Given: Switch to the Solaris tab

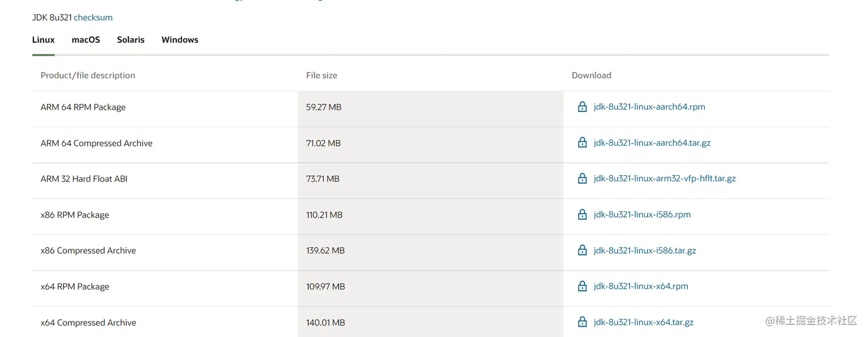Looking at the screenshot, I should (130, 40).
